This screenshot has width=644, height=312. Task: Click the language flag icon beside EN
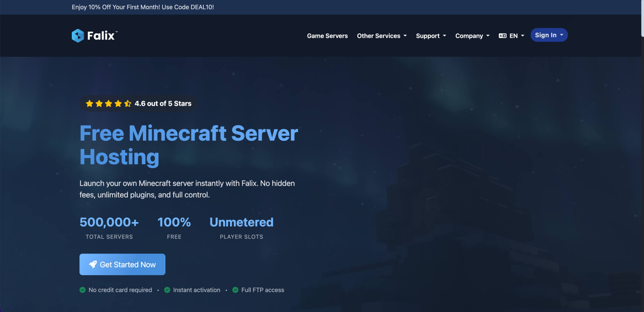[x=502, y=36]
